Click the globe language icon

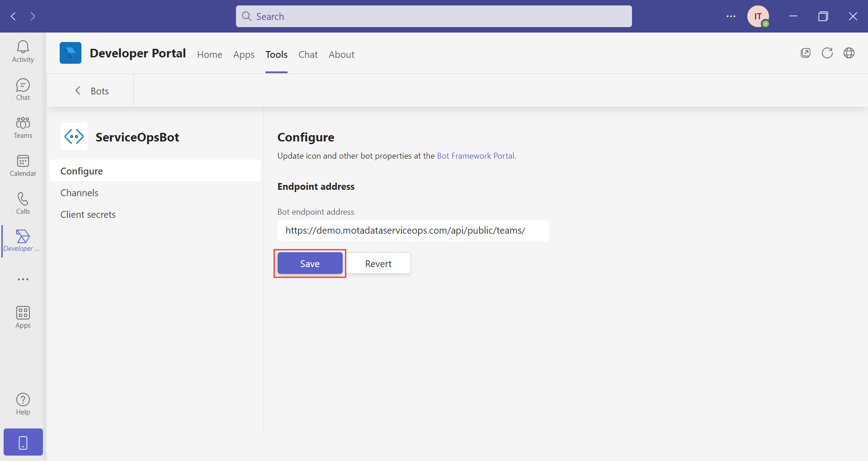(x=849, y=53)
